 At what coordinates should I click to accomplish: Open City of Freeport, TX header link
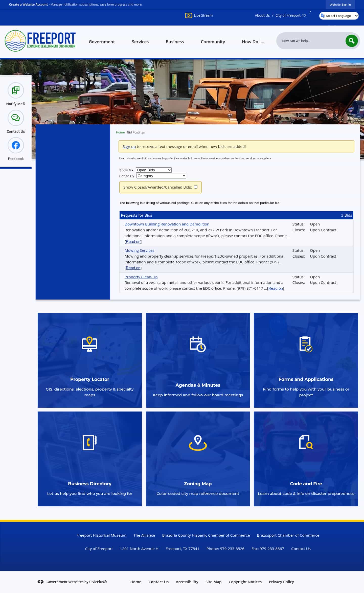point(291,15)
